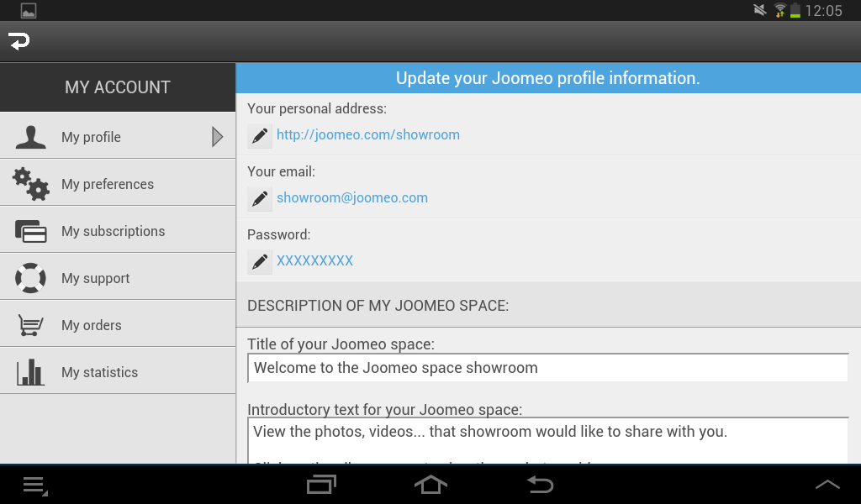
Task: Expand the arrow next to My profile
Action: (x=218, y=137)
